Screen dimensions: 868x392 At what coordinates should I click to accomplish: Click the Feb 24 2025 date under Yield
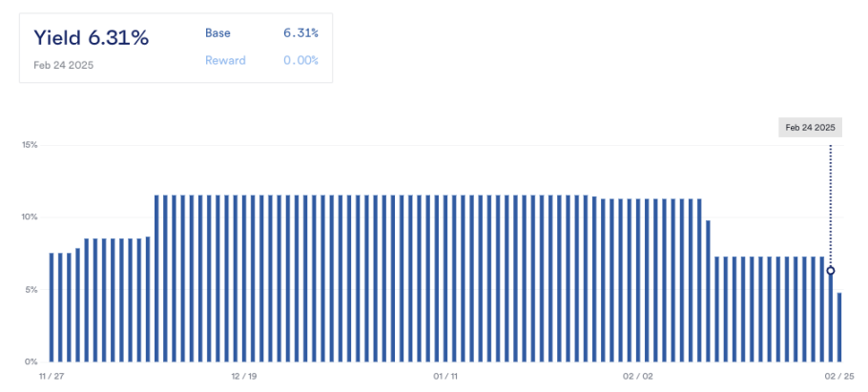[63, 65]
